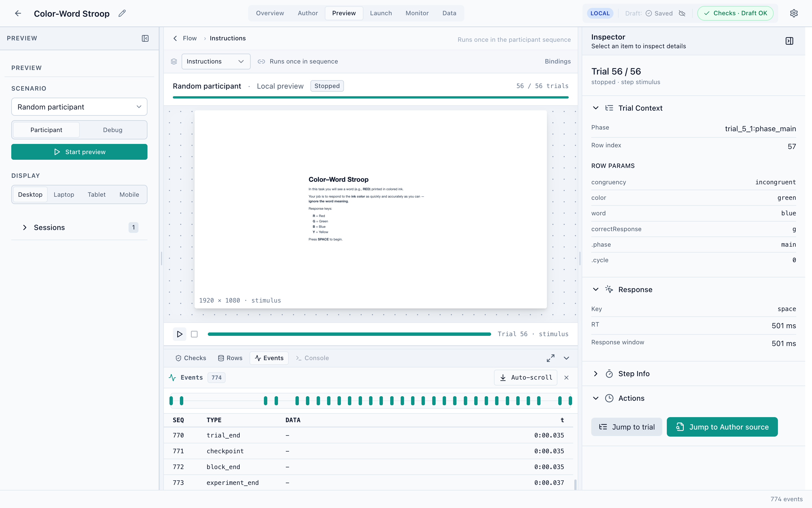Screen dimensions: 812x508
Task: Play the preview with the play button
Action: tap(180, 334)
